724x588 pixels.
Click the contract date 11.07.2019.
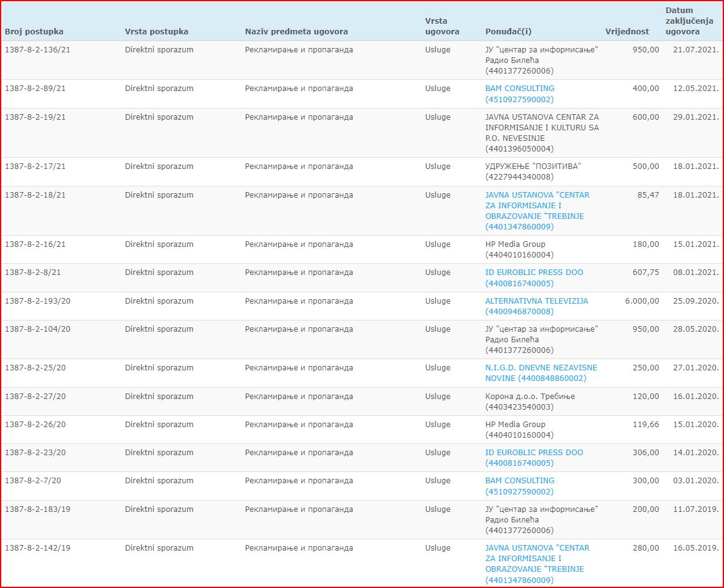(696, 510)
